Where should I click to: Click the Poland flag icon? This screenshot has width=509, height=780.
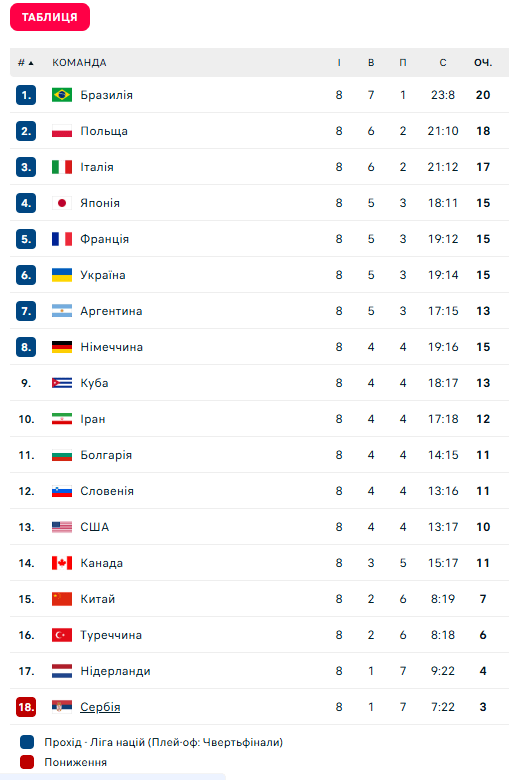(62, 131)
